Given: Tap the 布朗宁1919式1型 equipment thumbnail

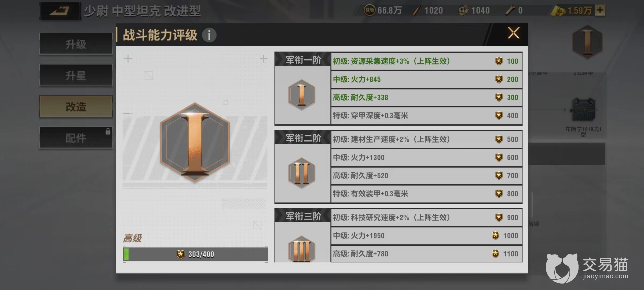Looking at the screenshot, I should click(x=583, y=110).
